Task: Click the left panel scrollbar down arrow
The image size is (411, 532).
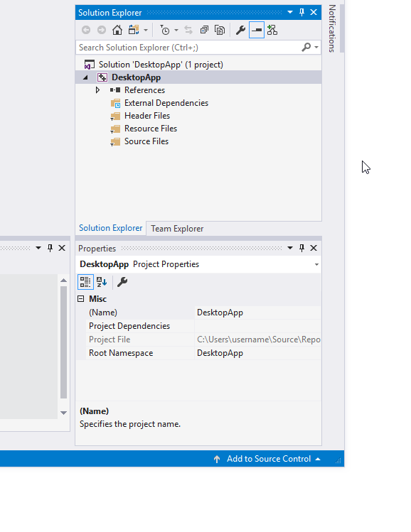Action: [x=63, y=413]
